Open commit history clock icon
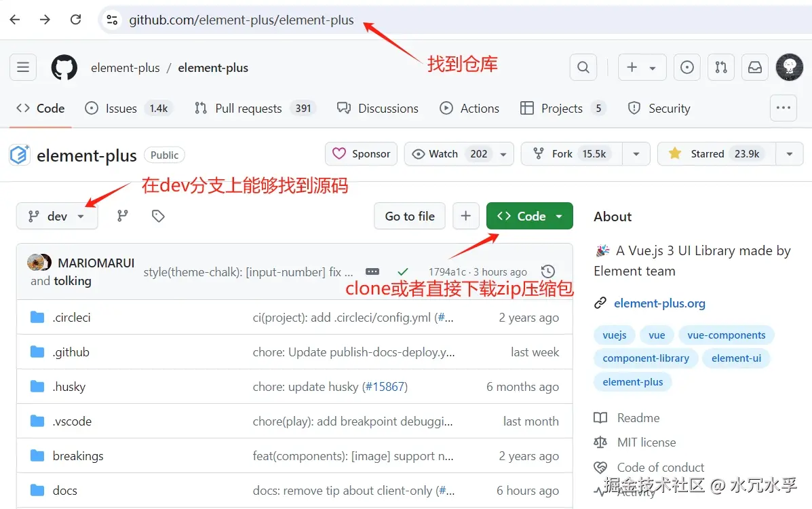Image resolution: width=812 pixels, height=509 pixels. [548, 271]
